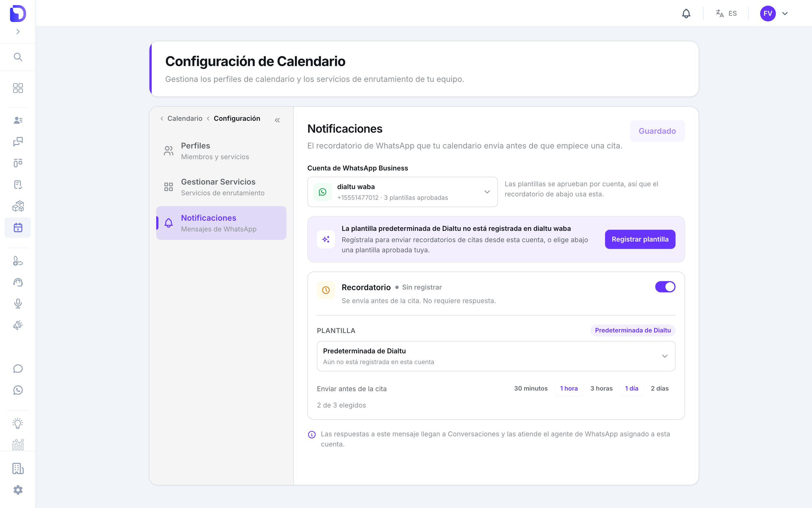Viewport: 812px width, 508px height.
Task: Open the contacts icon in the sidebar
Action: tap(18, 120)
